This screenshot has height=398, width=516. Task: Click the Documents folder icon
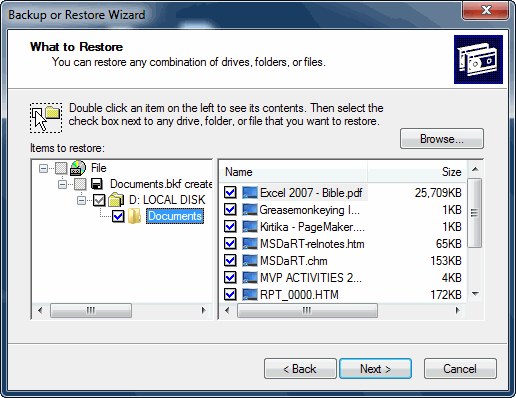coord(134,216)
